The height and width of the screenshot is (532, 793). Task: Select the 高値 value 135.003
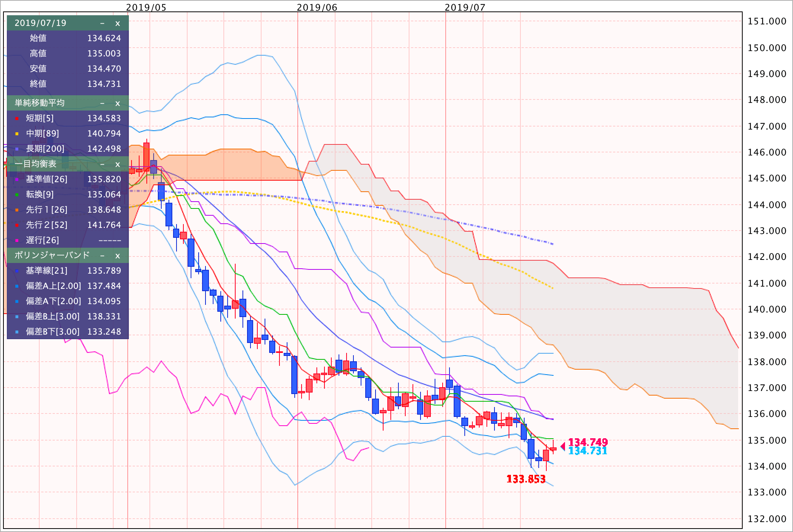pyautogui.click(x=104, y=53)
